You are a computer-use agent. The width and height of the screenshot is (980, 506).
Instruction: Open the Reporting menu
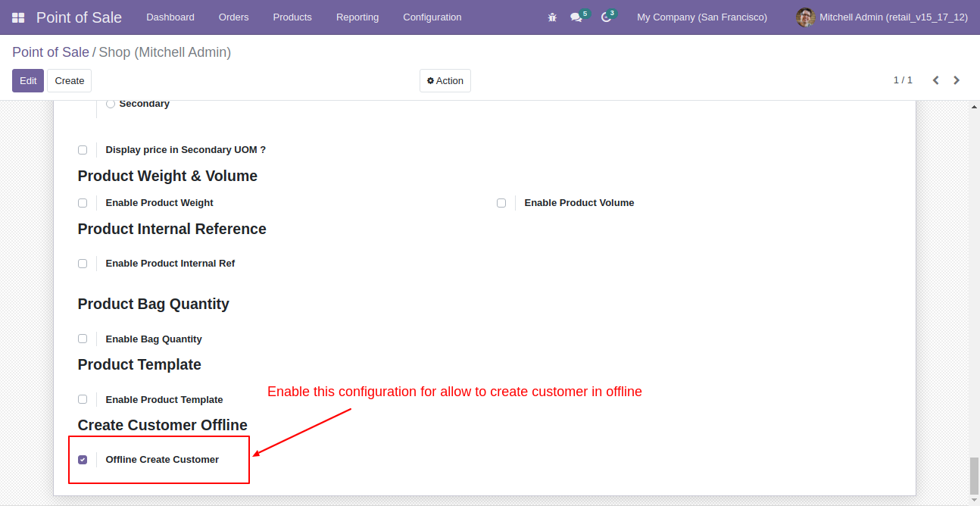point(357,17)
